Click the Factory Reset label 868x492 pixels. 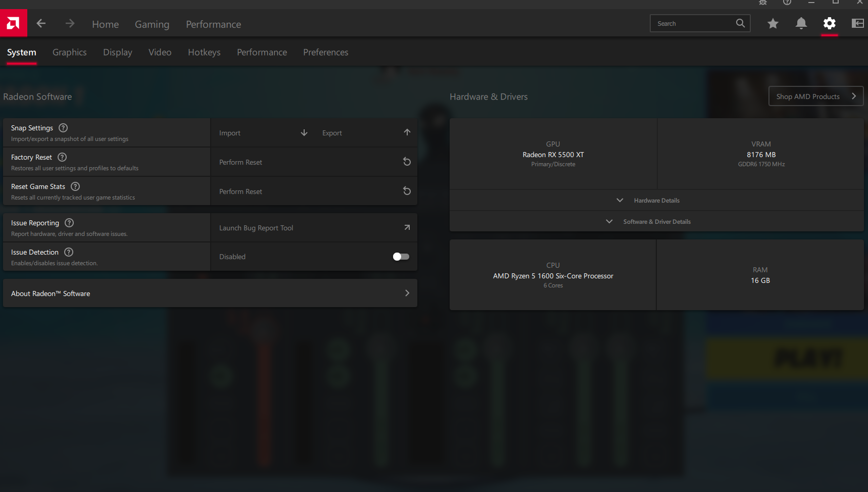(31, 158)
